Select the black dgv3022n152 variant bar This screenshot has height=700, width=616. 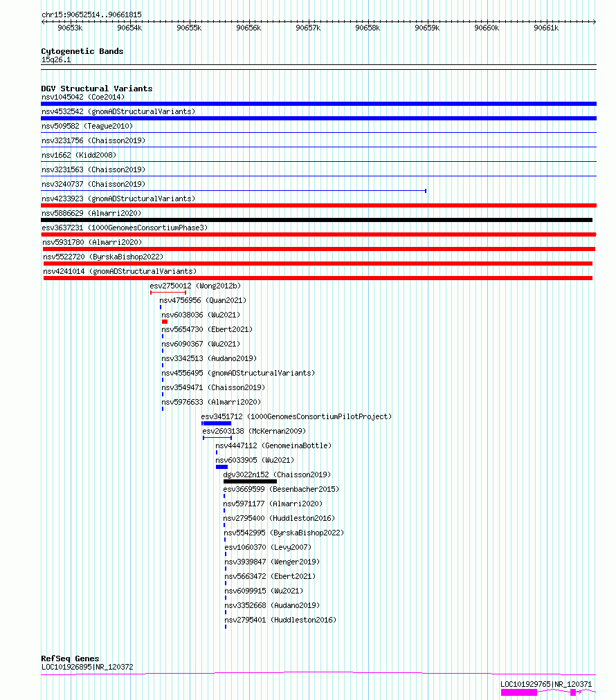tap(250, 481)
